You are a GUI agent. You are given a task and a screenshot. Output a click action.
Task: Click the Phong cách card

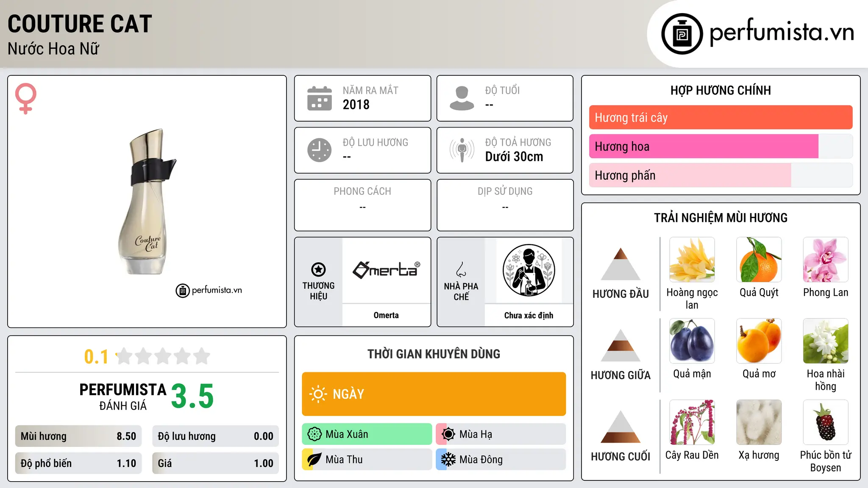tap(362, 205)
